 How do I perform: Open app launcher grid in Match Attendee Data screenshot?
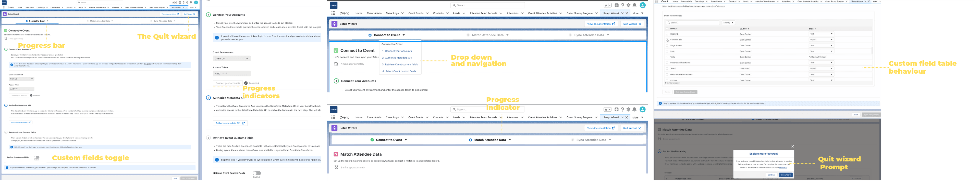click(333, 117)
